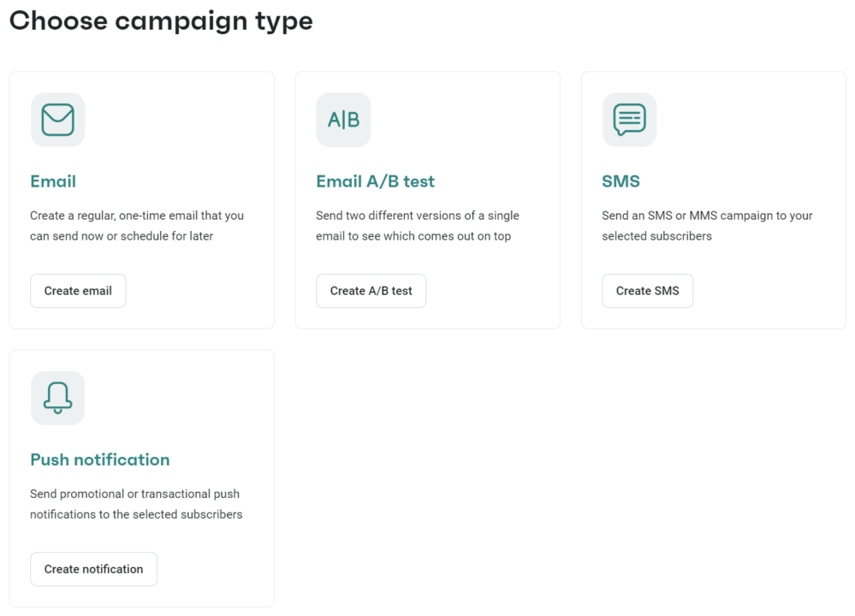Click the SMS or MMS campaign description
This screenshot has width=855, height=616.
707,226
